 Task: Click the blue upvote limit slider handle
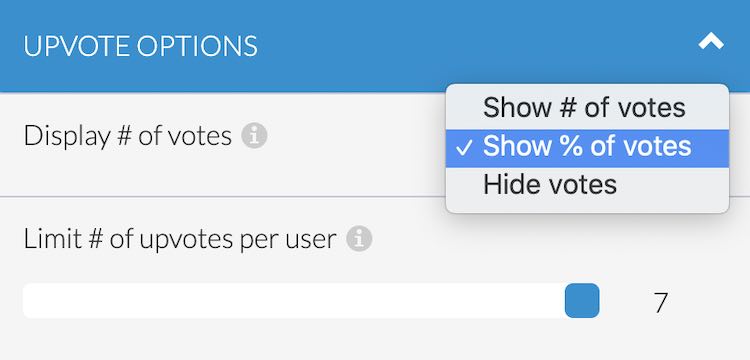pos(582,300)
